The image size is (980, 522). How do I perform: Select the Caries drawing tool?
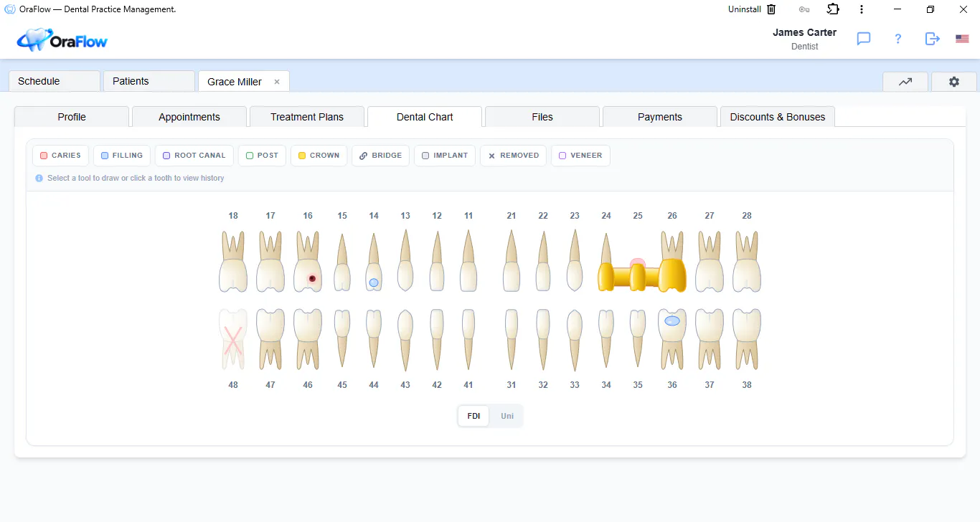(x=61, y=156)
